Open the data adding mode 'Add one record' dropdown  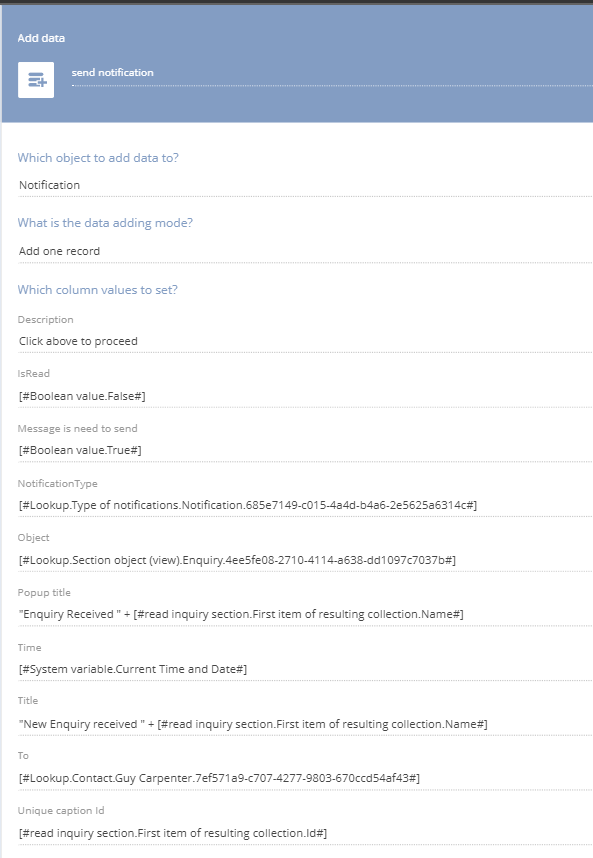coord(305,251)
